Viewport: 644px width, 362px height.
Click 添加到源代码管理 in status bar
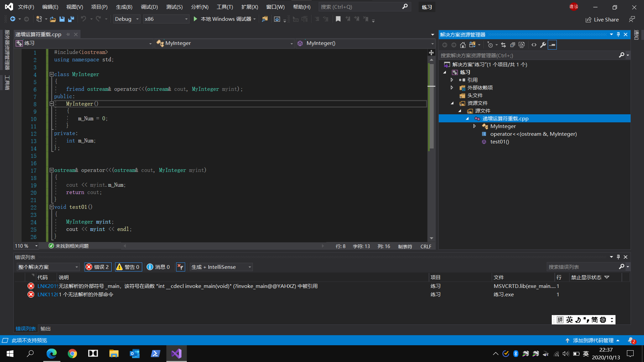(x=593, y=341)
